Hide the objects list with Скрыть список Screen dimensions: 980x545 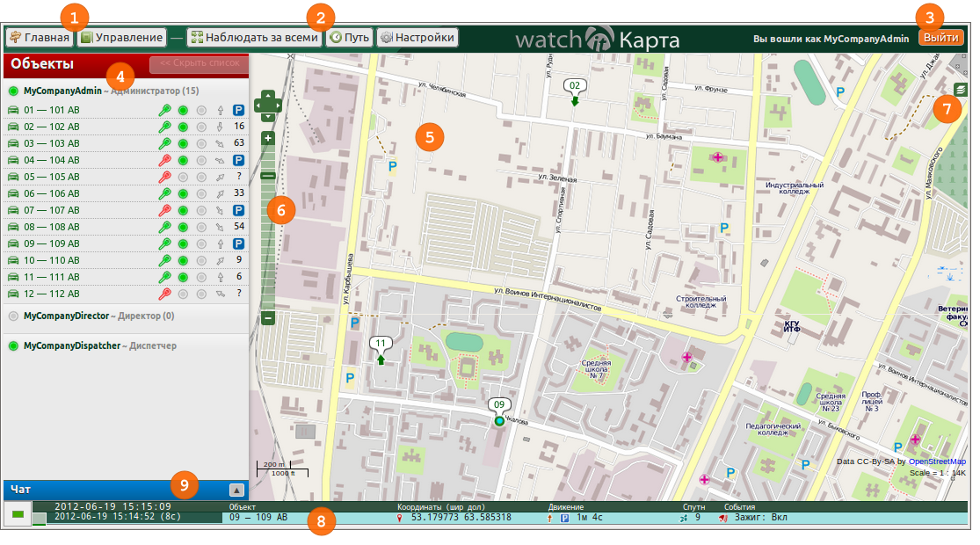pos(200,63)
